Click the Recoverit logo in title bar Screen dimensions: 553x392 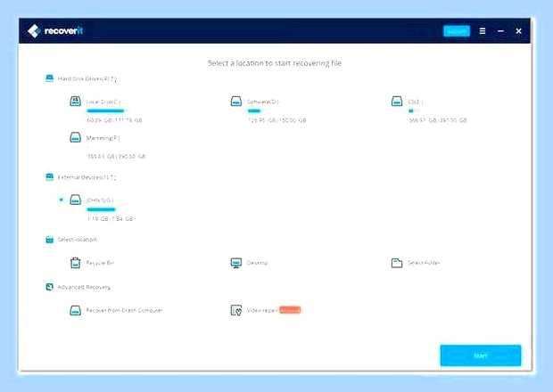tap(55, 31)
